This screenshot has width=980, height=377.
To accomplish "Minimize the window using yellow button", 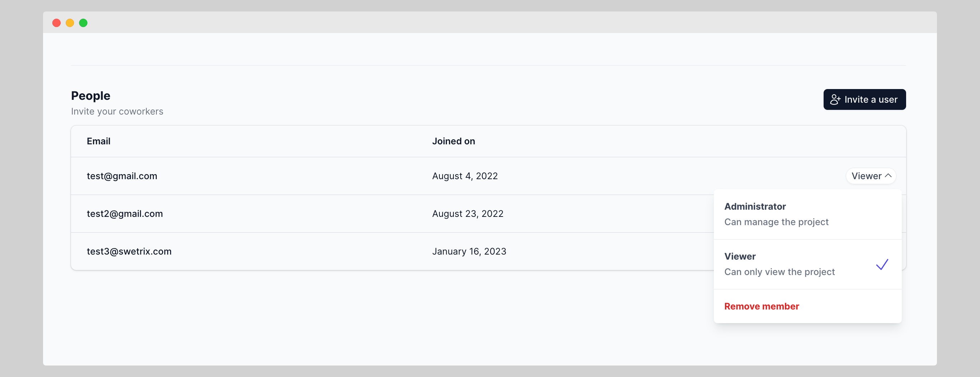I will [70, 23].
